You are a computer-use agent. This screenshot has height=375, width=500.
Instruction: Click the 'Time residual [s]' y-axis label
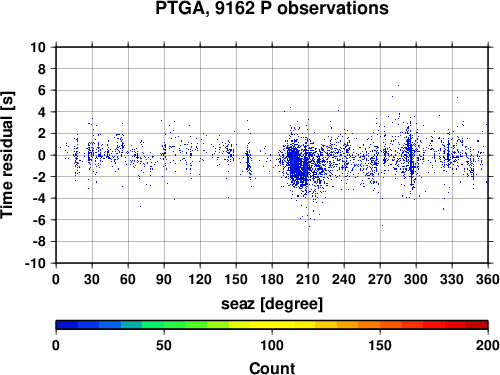(x=7, y=155)
